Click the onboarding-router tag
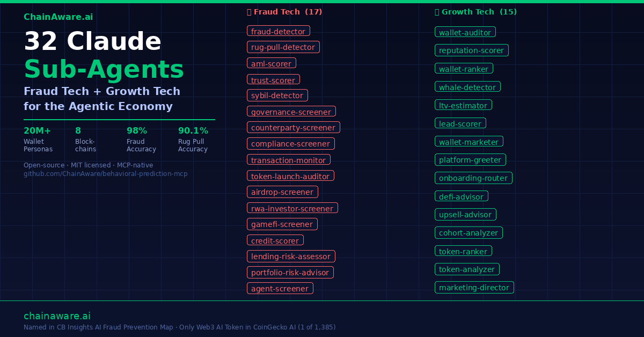644x337 pixels. click(473, 178)
